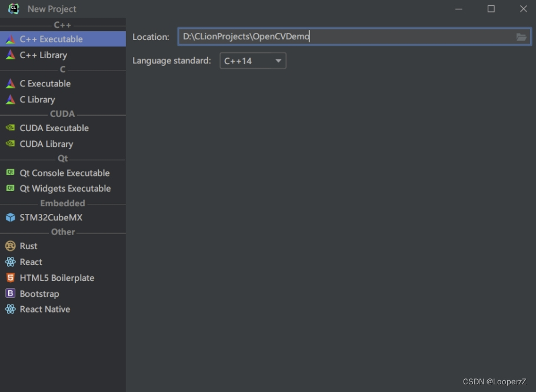Minimize the New Project window

pyautogui.click(x=459, y=9)
